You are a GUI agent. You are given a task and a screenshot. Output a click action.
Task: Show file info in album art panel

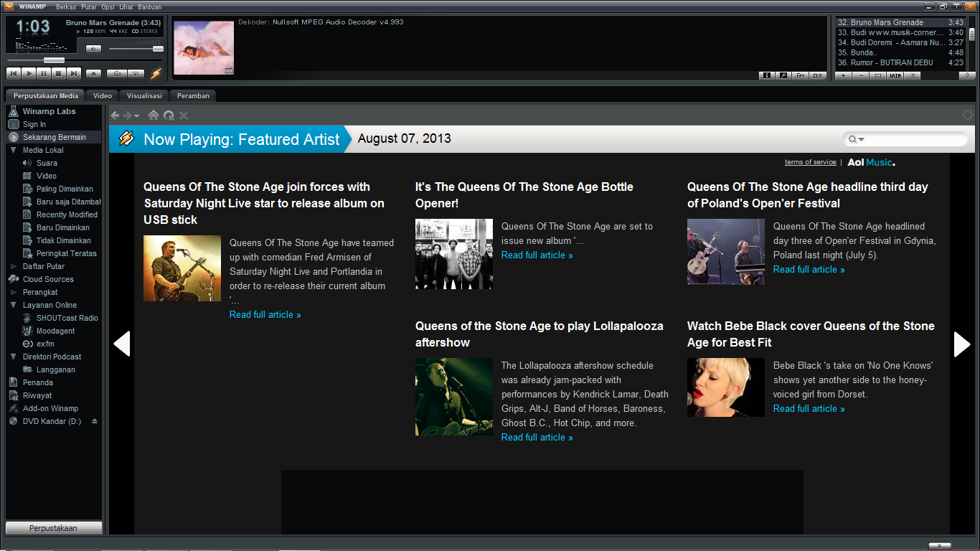(x=766, y=75)
